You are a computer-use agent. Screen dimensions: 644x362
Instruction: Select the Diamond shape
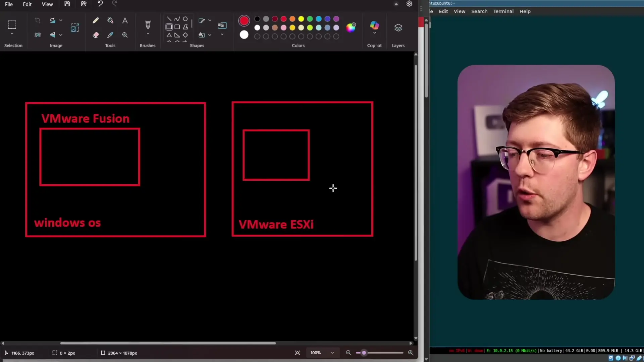pyautogui.click(x=185, y=35)
